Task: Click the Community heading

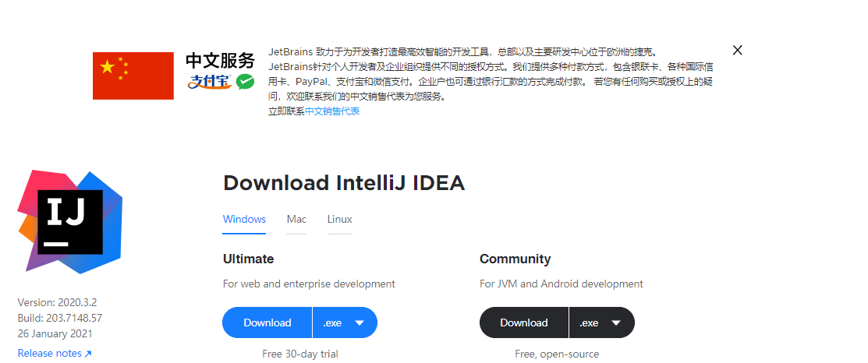Action: [x=515, y=259]
